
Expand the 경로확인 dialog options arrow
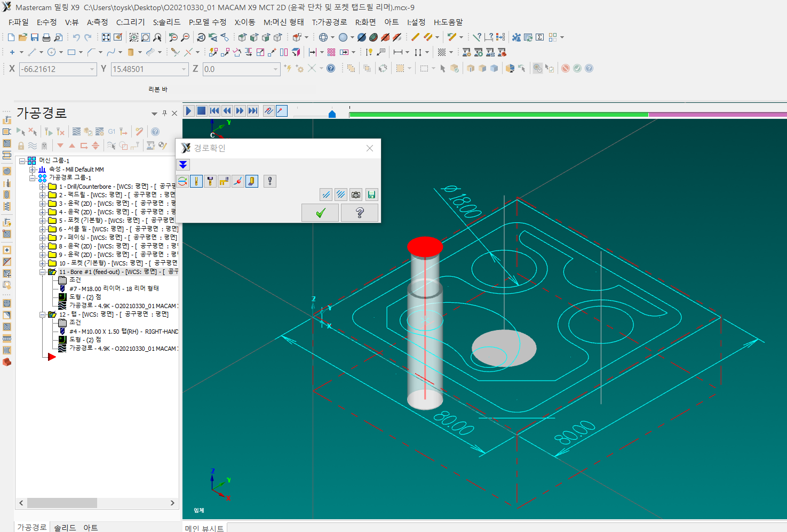click(183, 164)
